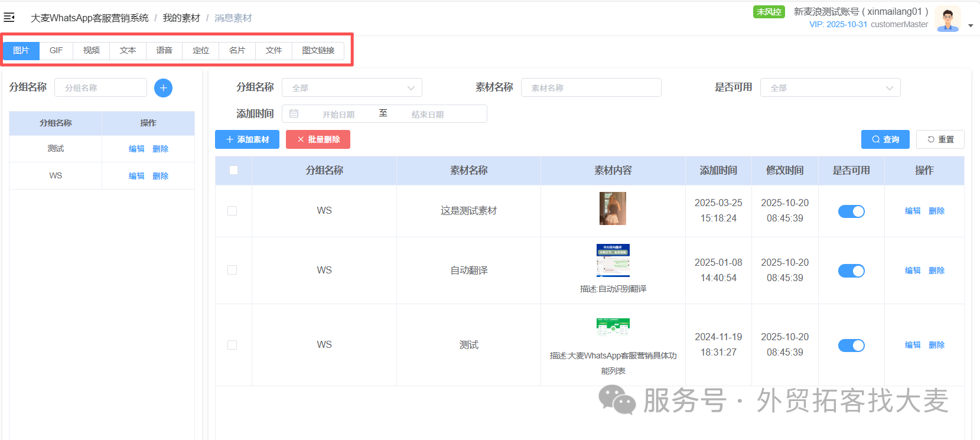Click the 结束日期 date field

(428, 114)
